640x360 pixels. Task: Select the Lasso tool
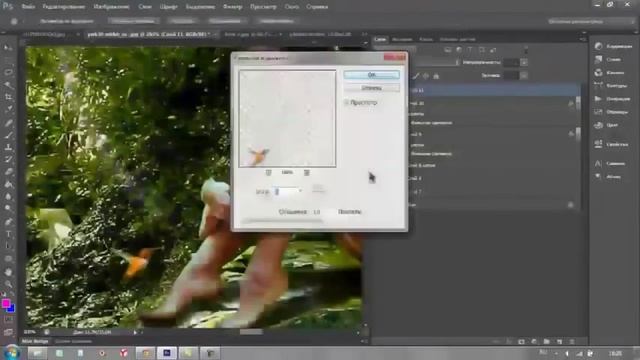point(8,72)
